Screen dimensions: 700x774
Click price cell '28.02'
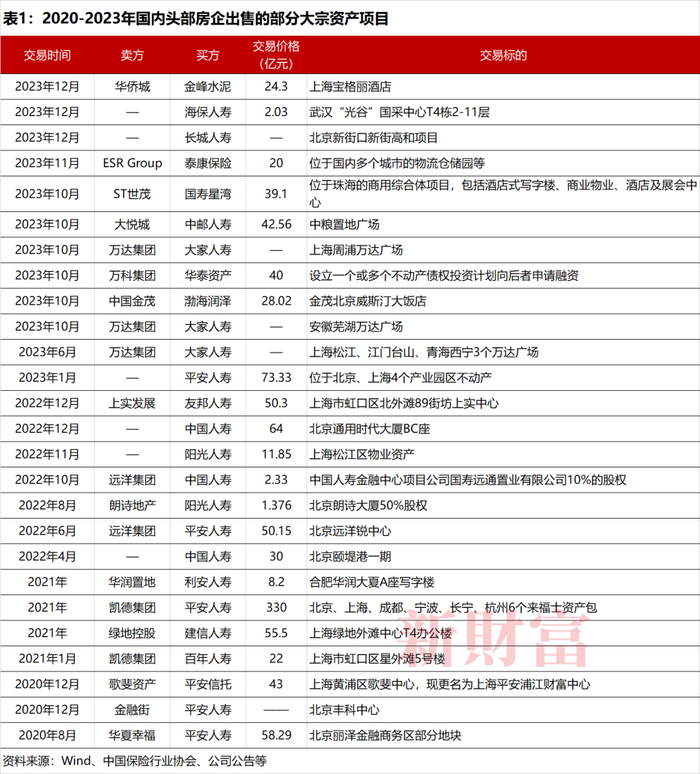pos(276,301)
